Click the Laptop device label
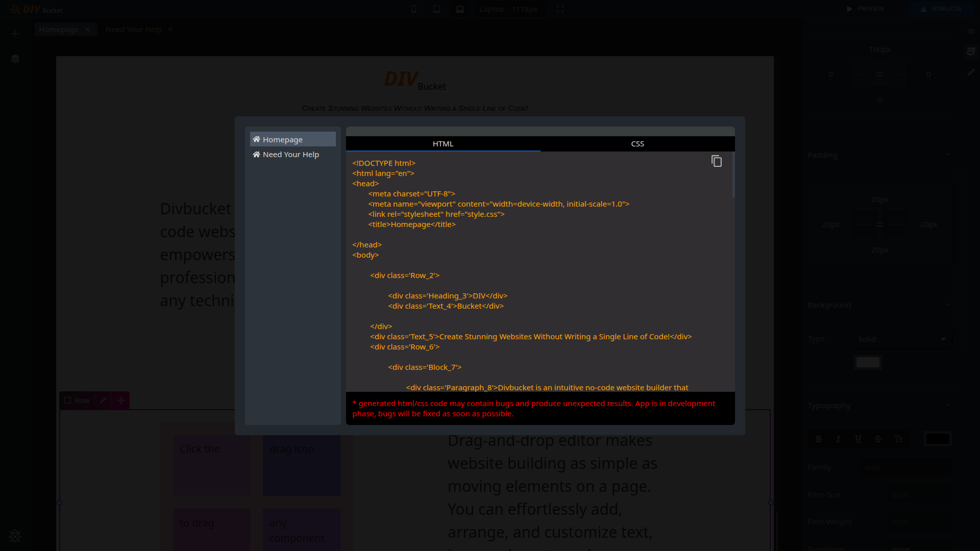 click(492, 9)
